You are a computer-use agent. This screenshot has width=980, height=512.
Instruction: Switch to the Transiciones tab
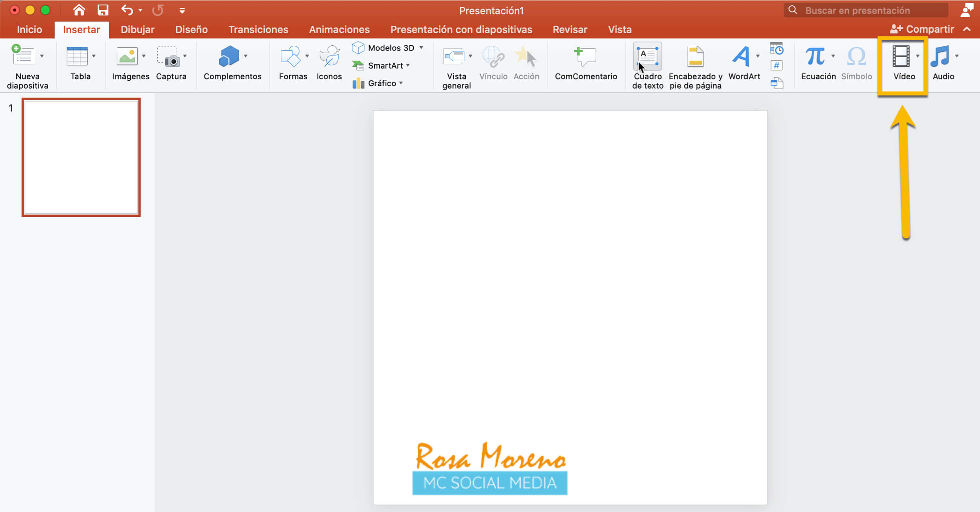[x=258, y=29]
